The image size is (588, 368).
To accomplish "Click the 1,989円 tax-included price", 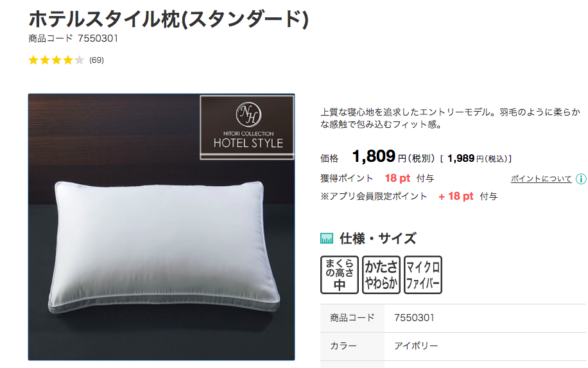I will click(480, 159).
